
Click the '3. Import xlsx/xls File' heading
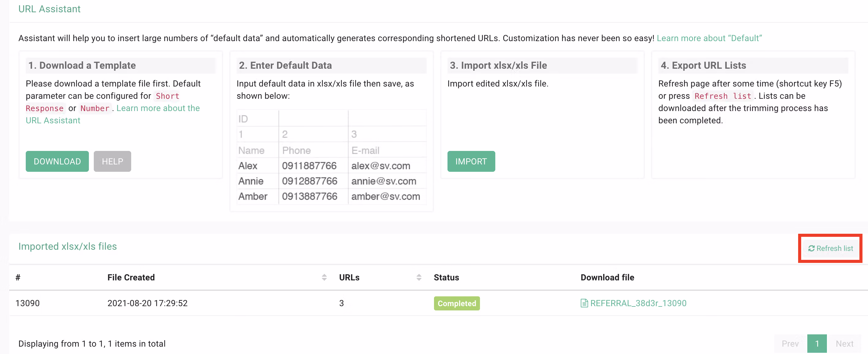tap(498, 65)
